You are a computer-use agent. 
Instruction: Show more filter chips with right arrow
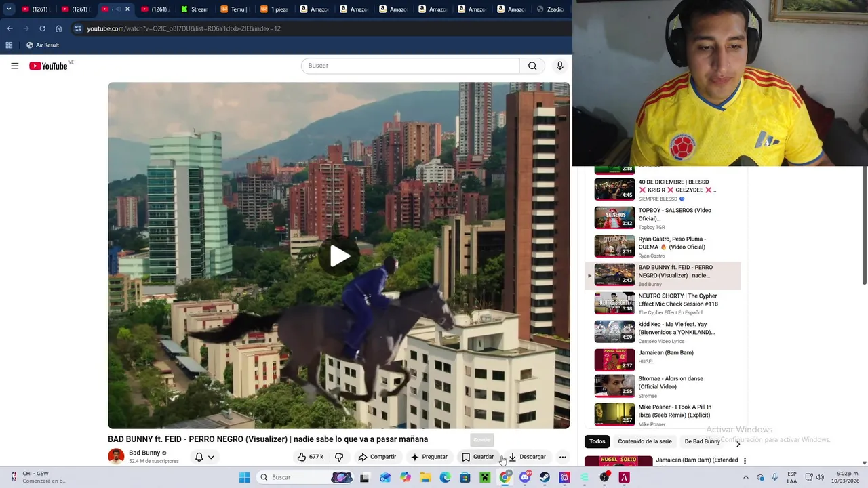pyautogui.click(x=738, y=443)
